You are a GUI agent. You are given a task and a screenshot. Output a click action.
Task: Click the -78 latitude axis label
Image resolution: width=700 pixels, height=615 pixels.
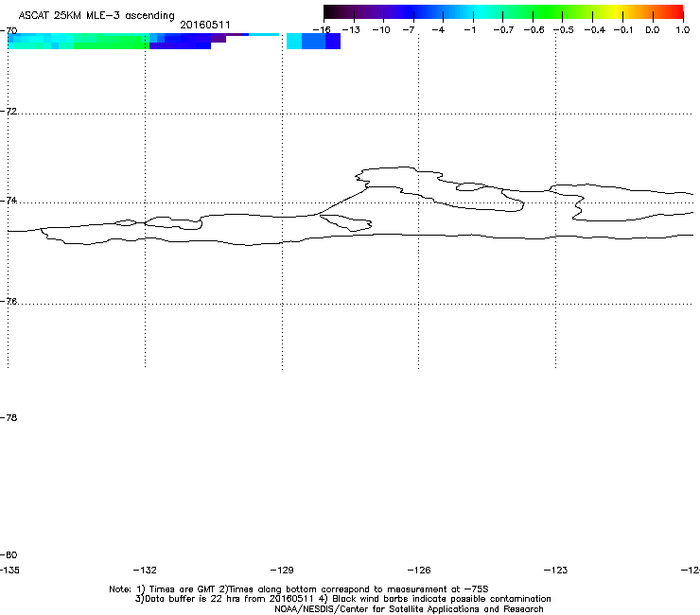click(x=9, y=417)
